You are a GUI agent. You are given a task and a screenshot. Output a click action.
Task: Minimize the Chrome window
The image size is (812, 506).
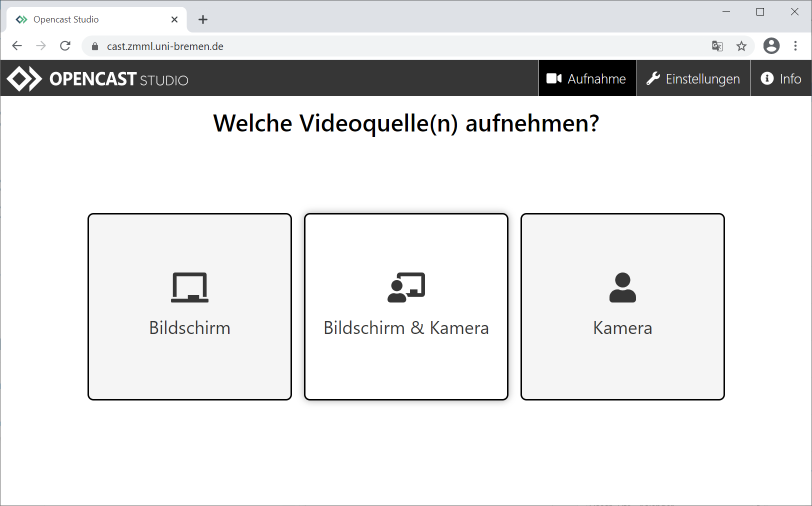[726, 11]
